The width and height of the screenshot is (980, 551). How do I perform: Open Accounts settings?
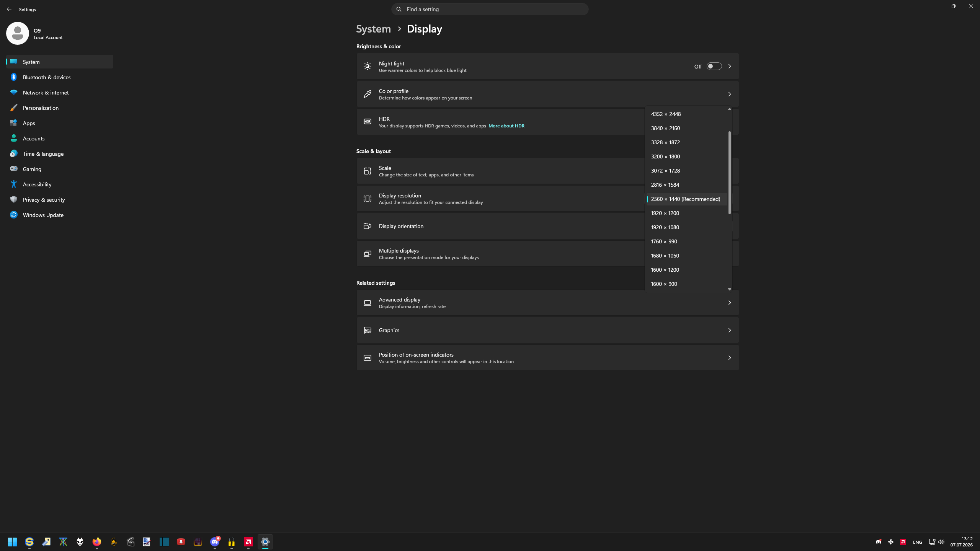pos(60,138)
